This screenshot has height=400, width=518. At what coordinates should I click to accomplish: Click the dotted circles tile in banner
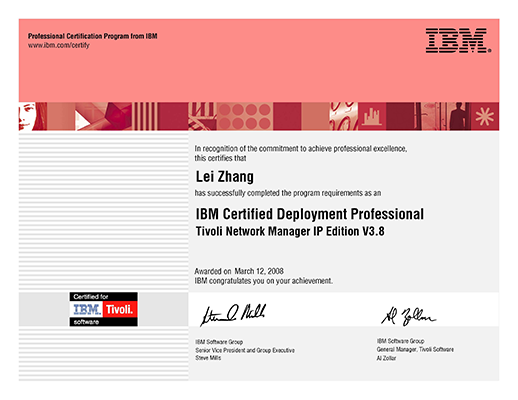(x=245, y=116)
